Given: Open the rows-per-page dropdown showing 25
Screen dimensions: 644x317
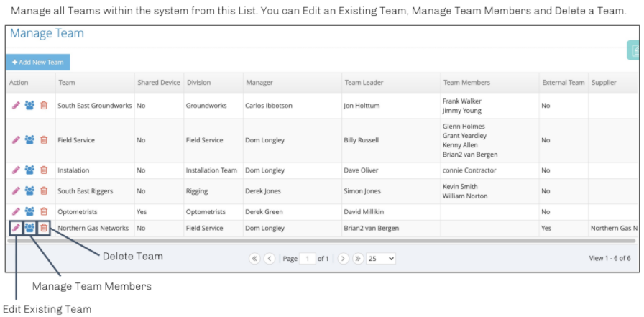Looking at the screenshot, I should coord(381,259).
